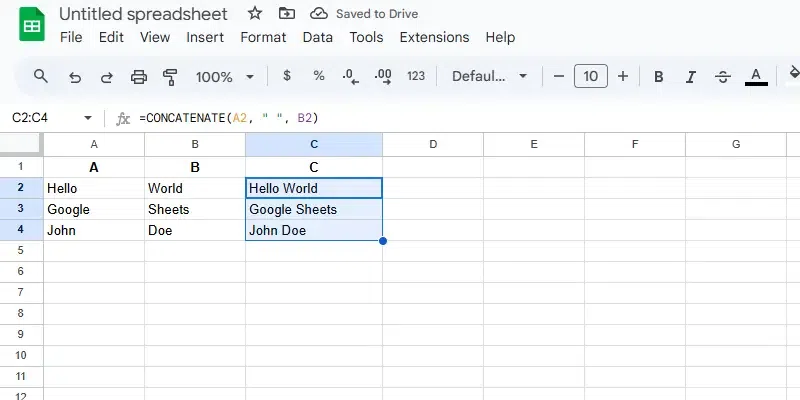
Task: Undo the last action
Action: pos(74,76)
